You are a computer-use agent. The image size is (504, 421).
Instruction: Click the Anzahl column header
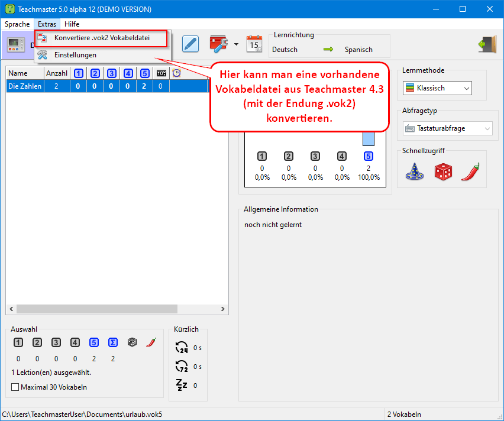coord(57,73)
